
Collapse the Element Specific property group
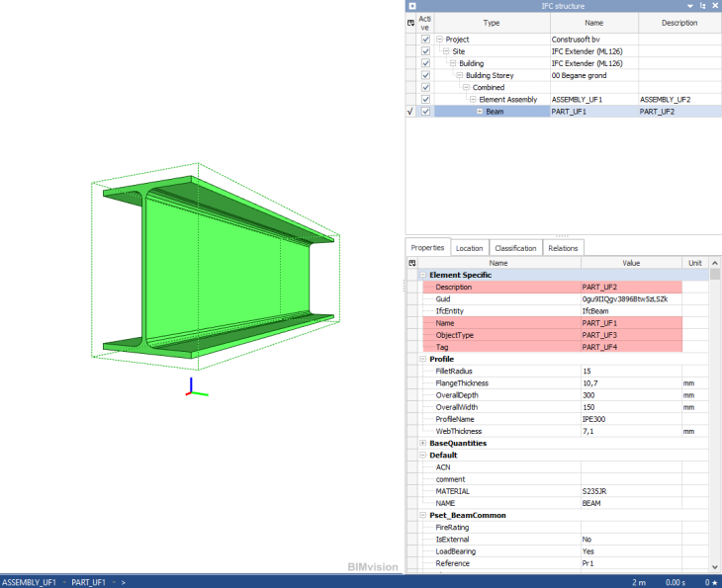point(423,275)
